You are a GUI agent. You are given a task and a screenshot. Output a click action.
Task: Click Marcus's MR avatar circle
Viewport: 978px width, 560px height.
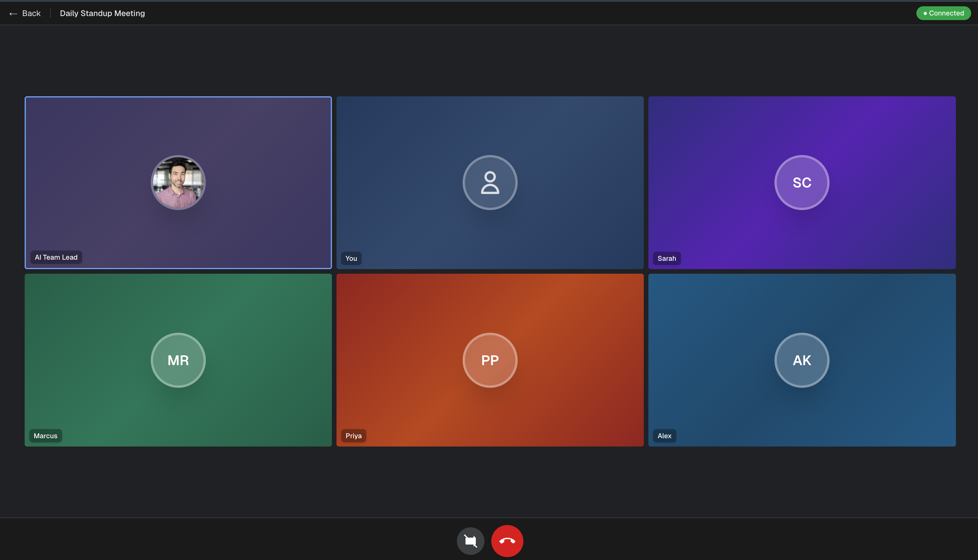(178, 360)
